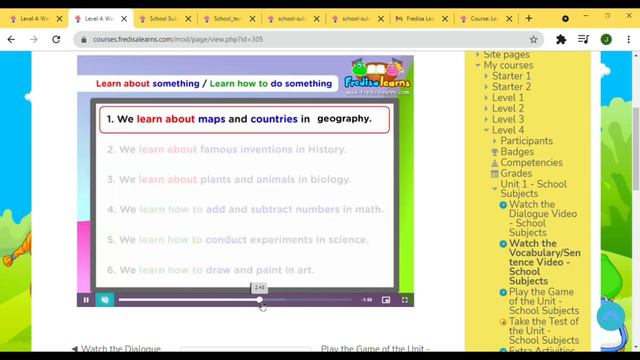640x360 pixels.
Task: Expand the Starter 1 course node
Action: pyautogui.click(x=486, y=76)
